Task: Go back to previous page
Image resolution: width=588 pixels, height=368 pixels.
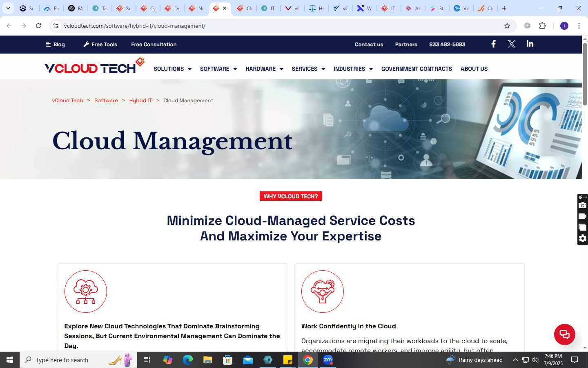Action: click(x=9, y=26)
